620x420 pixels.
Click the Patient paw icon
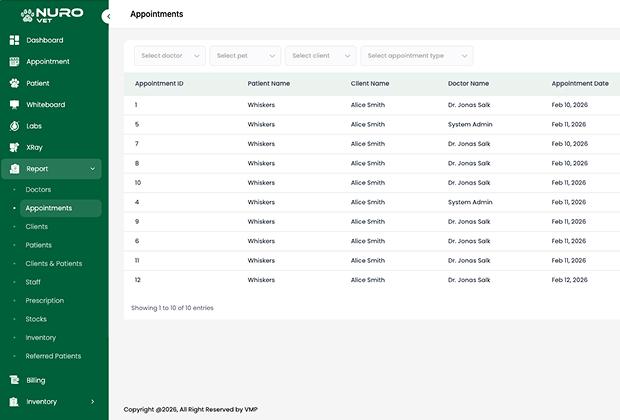pos(14,83)
